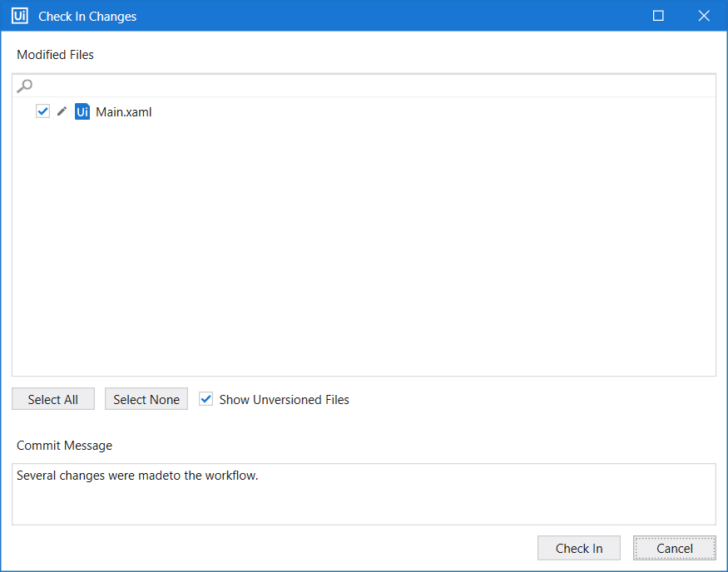Click the Commit Message label
The height and width of the screenshot is (572, 728).
(64, 445)
